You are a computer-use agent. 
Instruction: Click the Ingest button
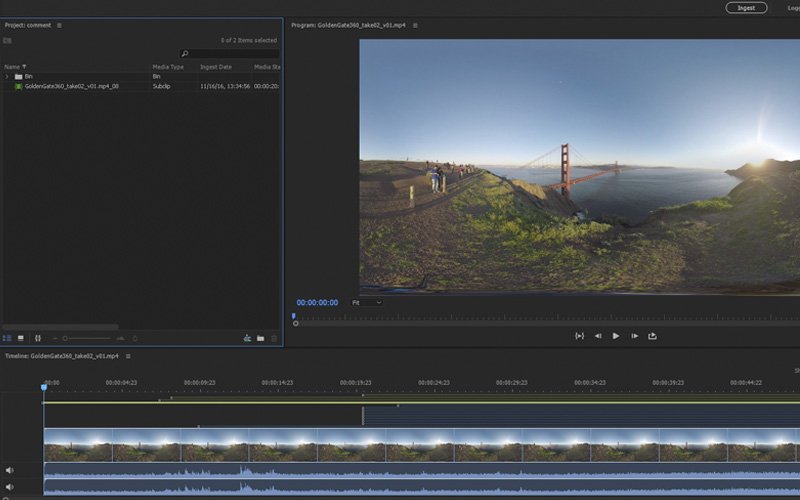746,7
